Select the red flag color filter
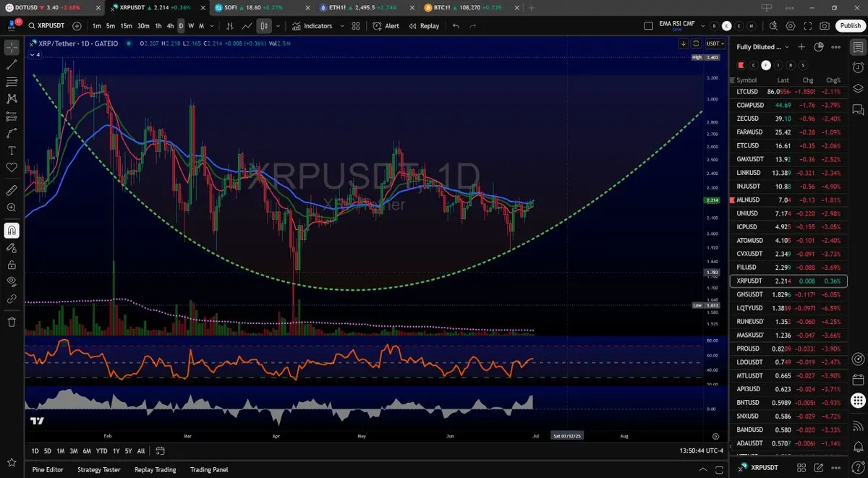 741,65
